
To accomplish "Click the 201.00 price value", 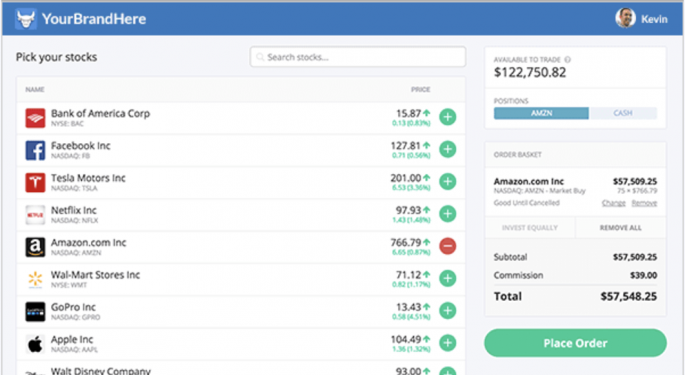I will 406,178.
